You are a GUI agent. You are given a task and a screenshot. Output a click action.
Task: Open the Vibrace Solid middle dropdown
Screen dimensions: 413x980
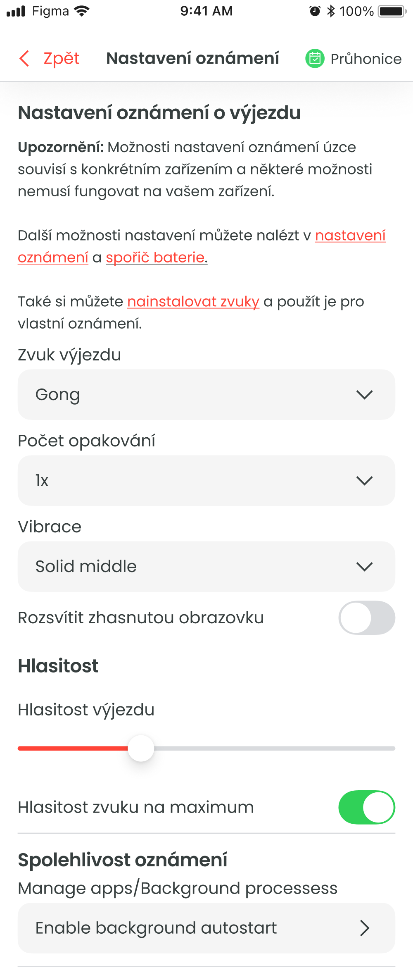coord(206,566)
